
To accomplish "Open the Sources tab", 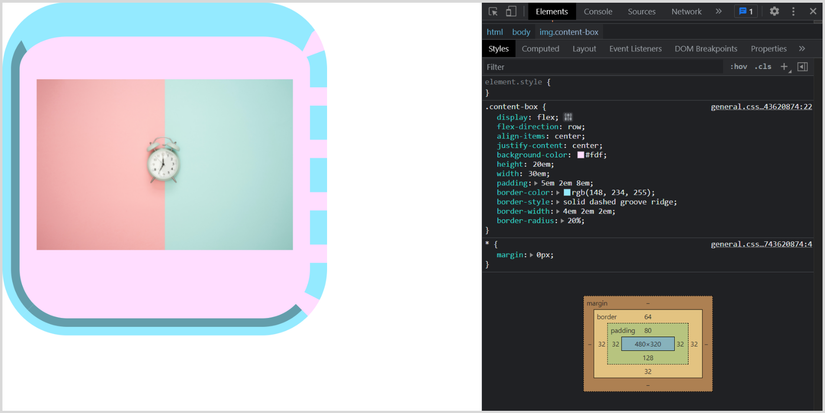I will (641, 12).
